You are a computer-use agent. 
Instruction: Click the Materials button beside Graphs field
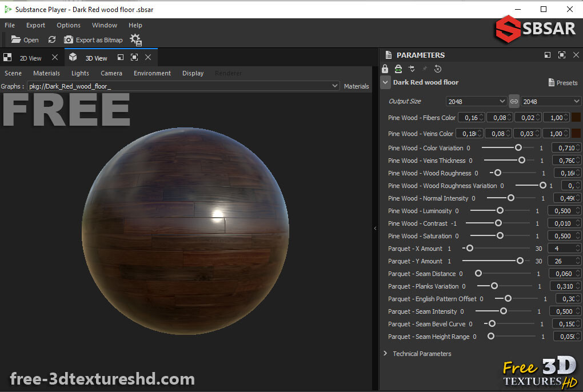click(x=356, y=86)
